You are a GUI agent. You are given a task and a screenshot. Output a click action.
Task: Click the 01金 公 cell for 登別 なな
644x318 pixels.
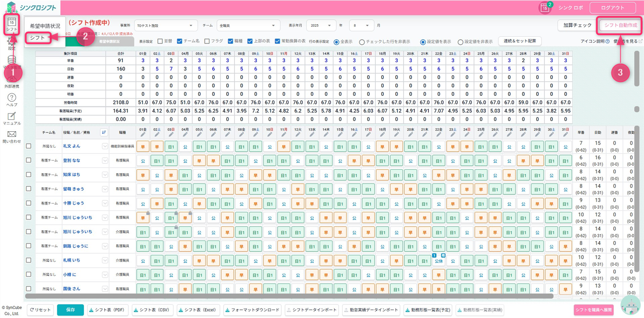[x=143, y=160]
